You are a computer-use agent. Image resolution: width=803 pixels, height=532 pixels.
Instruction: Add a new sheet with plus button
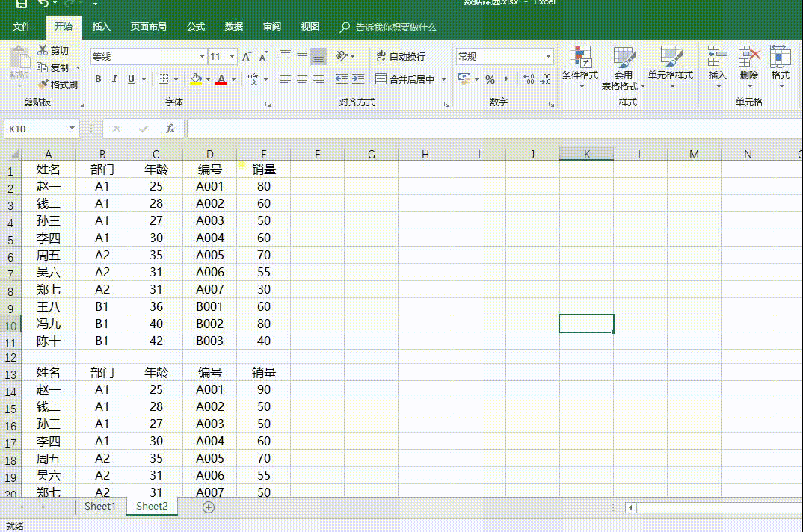(x=209, y=507)
